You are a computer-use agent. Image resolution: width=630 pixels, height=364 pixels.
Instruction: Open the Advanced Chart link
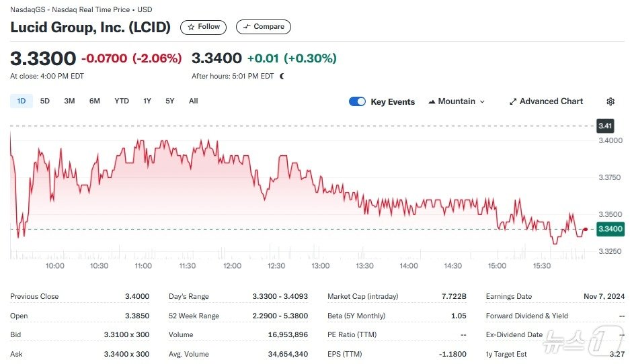(x=551, y=101)
